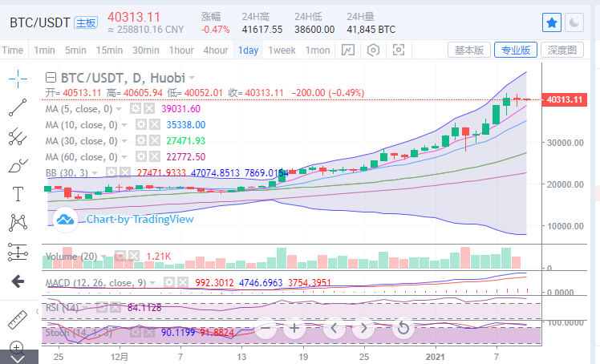The height and width of the screenshot is (364, 600).
Task: Open settings for MA 10 indicator
Action: (x=141, y=124)
